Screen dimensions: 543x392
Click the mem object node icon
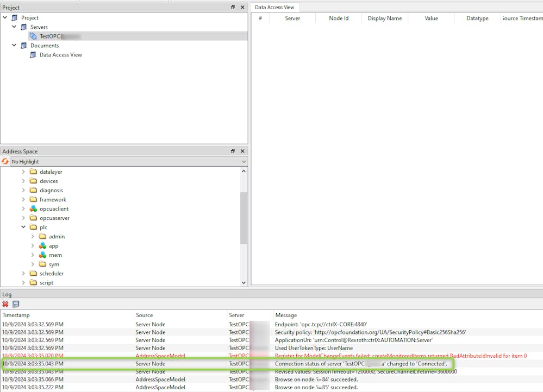click(42, 255)
